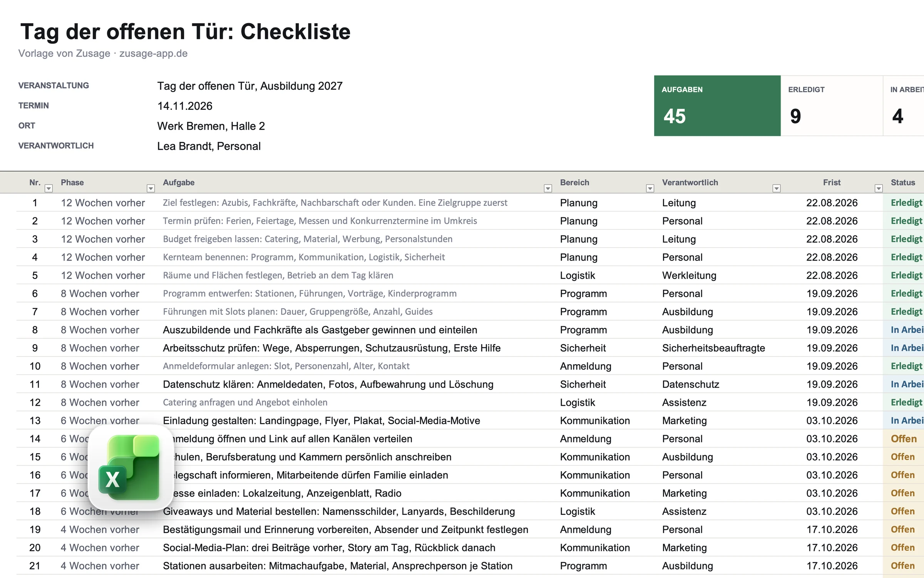Open the Aufgabe column filter dropdown

(548, 188)
